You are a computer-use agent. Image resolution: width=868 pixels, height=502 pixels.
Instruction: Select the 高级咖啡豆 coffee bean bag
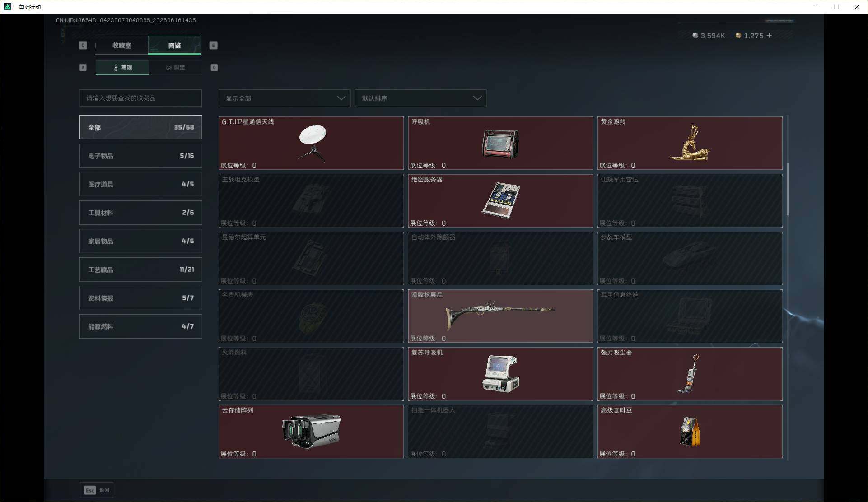pyautogui.click(x=690, y=432)
